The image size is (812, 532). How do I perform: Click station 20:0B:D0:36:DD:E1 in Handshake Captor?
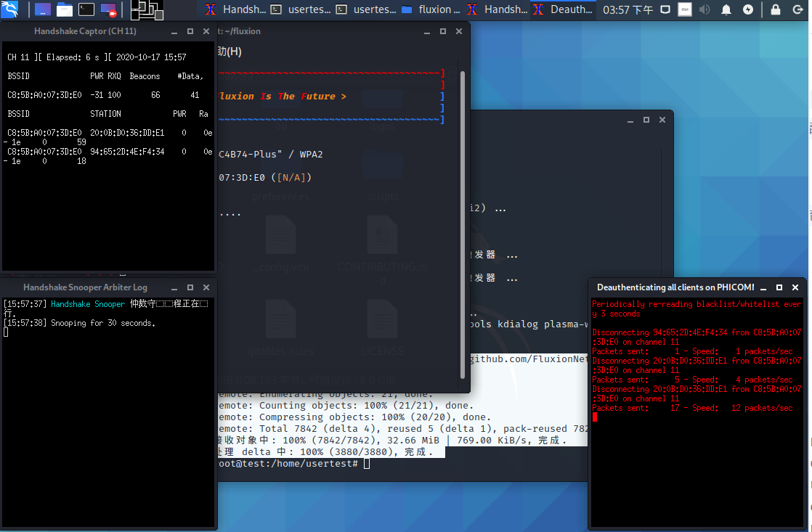point(127,133)
